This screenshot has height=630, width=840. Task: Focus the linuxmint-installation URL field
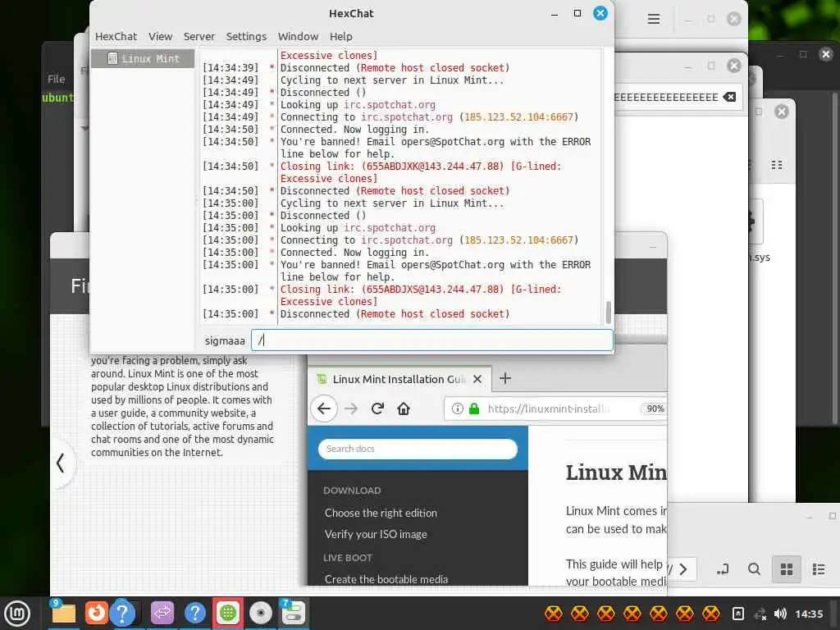(548, 409)
